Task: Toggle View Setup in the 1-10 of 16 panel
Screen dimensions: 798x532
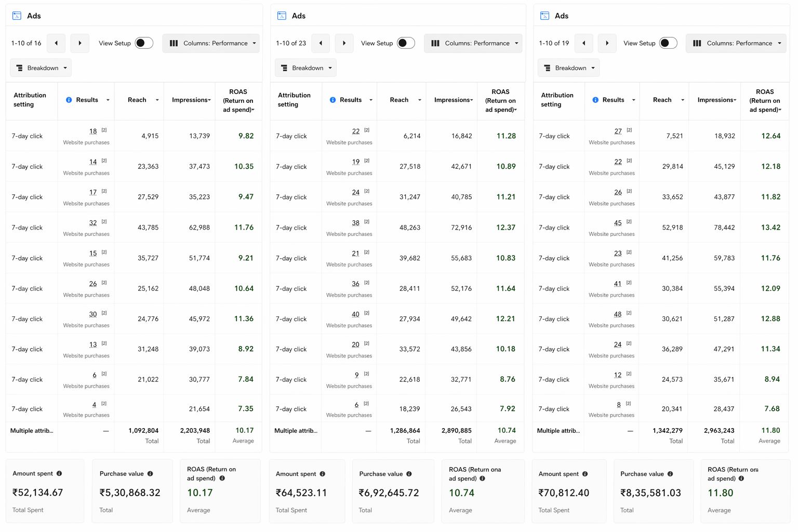Action: [x=144, y=43]
